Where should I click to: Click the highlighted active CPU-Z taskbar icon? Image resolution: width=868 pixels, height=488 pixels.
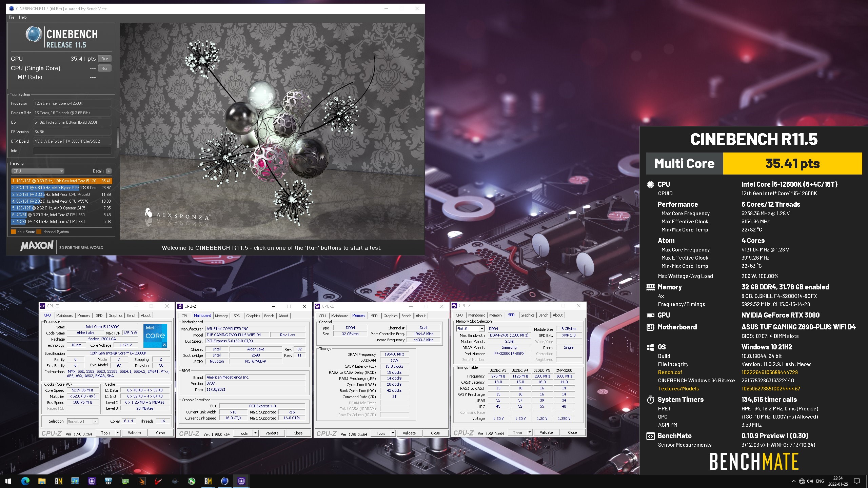[x=241, y=481]
